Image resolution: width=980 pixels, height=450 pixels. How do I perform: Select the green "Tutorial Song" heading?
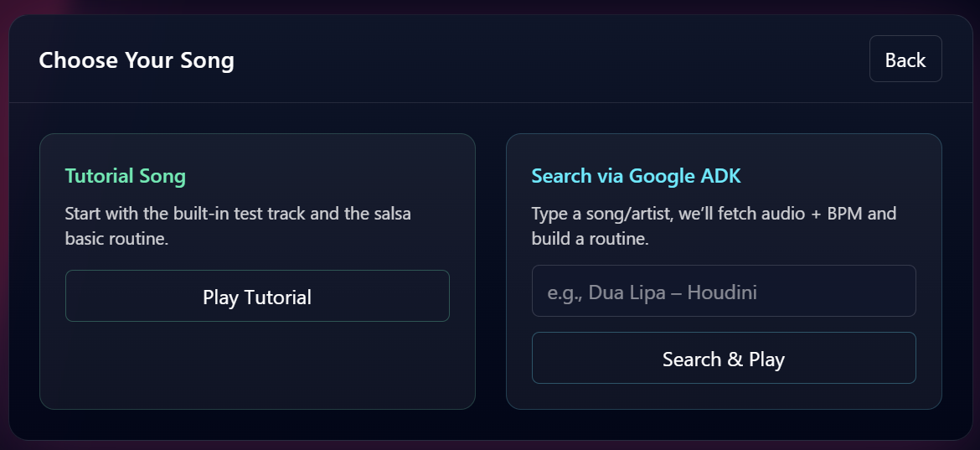(x=126, y=176)
